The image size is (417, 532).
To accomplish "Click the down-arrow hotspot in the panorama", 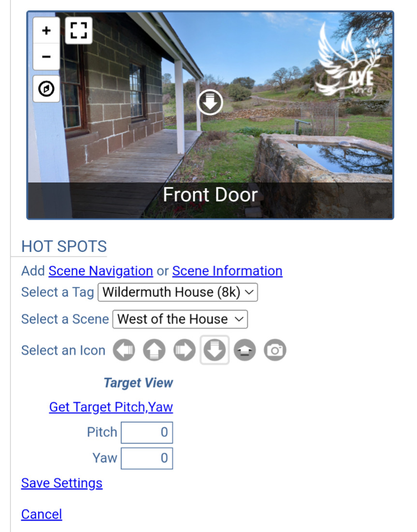I will tap(210, 102).
